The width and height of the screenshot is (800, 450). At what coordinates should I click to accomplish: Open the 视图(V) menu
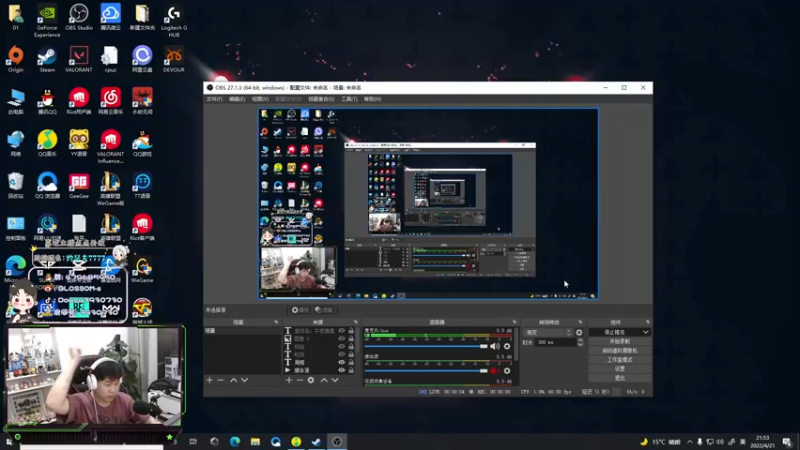click(x=260, y=99)
